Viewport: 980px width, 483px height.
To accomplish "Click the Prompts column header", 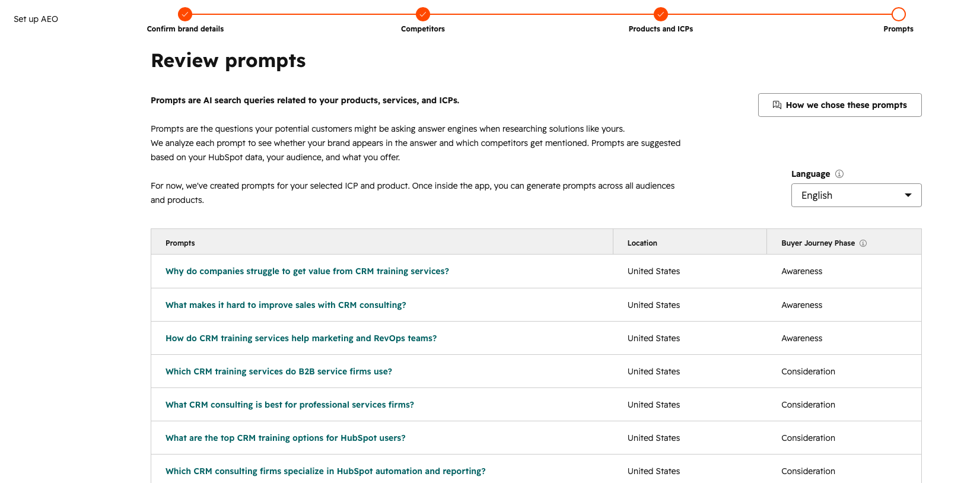I will click(x=382, y=242).
